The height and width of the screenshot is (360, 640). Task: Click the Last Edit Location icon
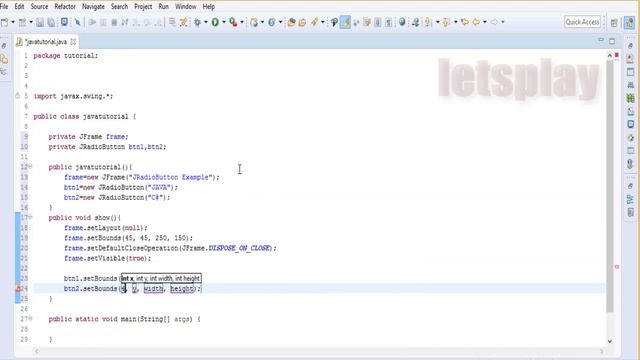[464, 22]
